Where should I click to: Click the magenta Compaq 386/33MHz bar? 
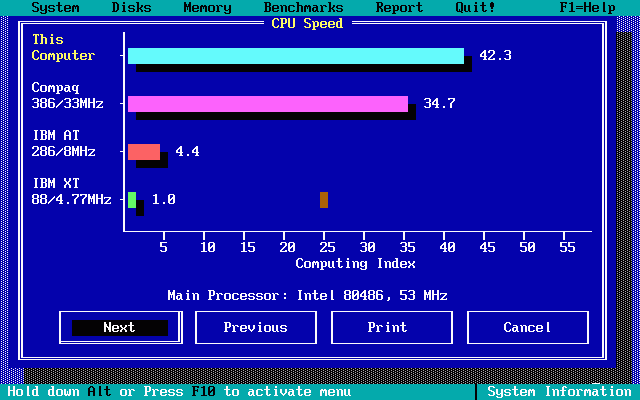pyautogui.click(x=268, y=104)
